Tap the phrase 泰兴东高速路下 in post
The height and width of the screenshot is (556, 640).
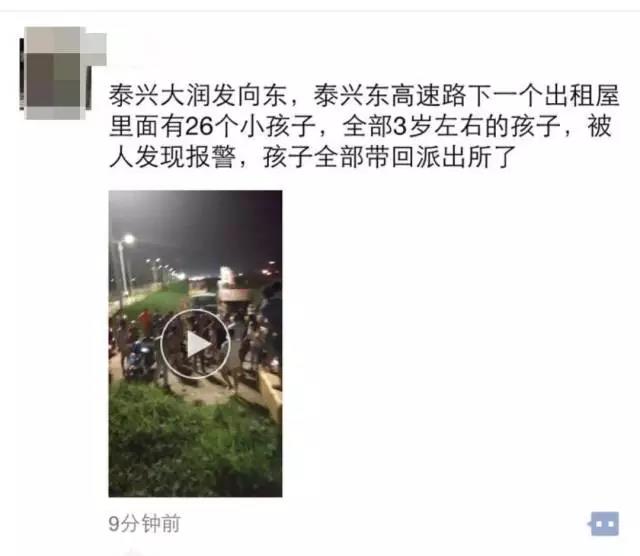402,96
